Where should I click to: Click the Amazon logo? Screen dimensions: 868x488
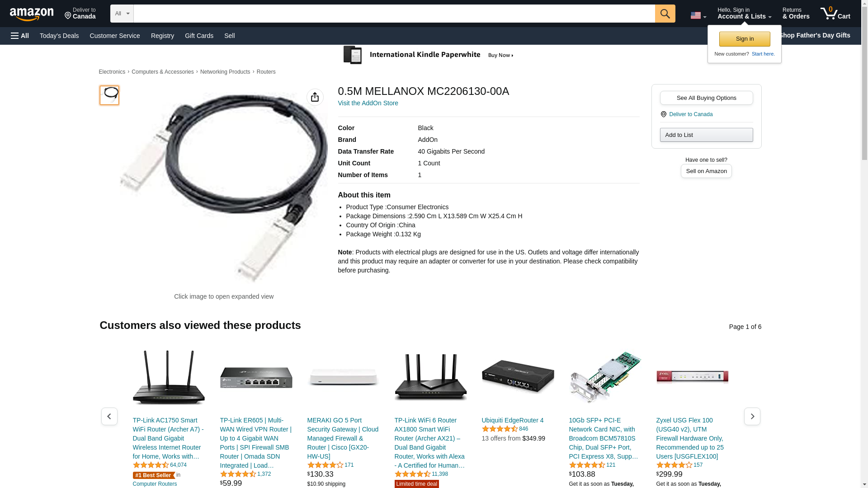[x=32, y=14]
